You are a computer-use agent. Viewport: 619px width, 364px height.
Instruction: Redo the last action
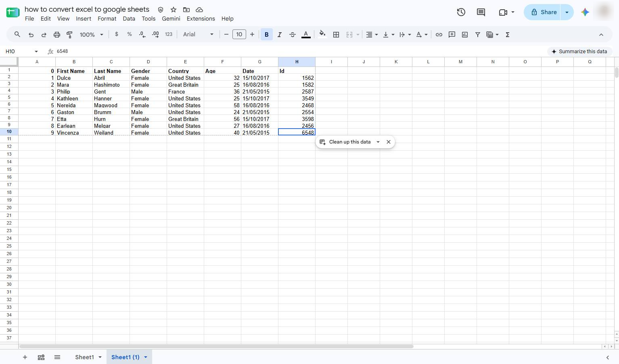(x=44, y=35)
